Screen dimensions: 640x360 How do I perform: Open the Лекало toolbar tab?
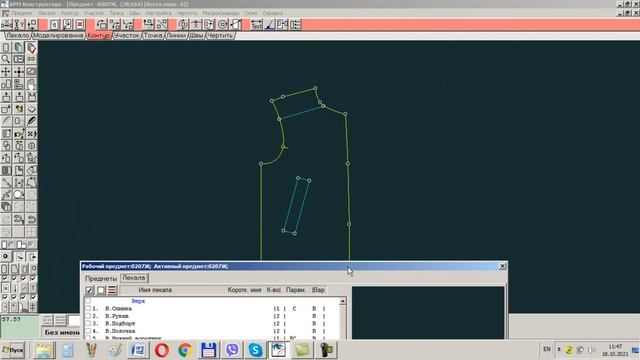(x=17, y=36)
